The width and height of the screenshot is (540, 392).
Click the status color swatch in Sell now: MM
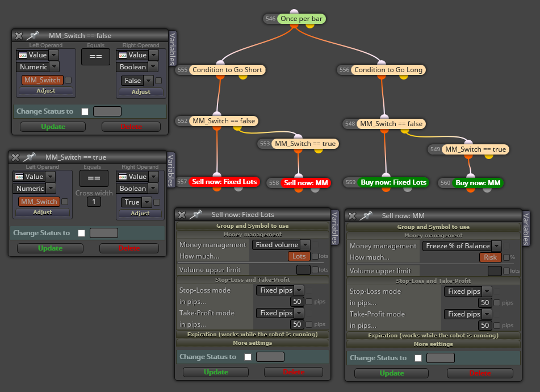[x=441, y=358]
